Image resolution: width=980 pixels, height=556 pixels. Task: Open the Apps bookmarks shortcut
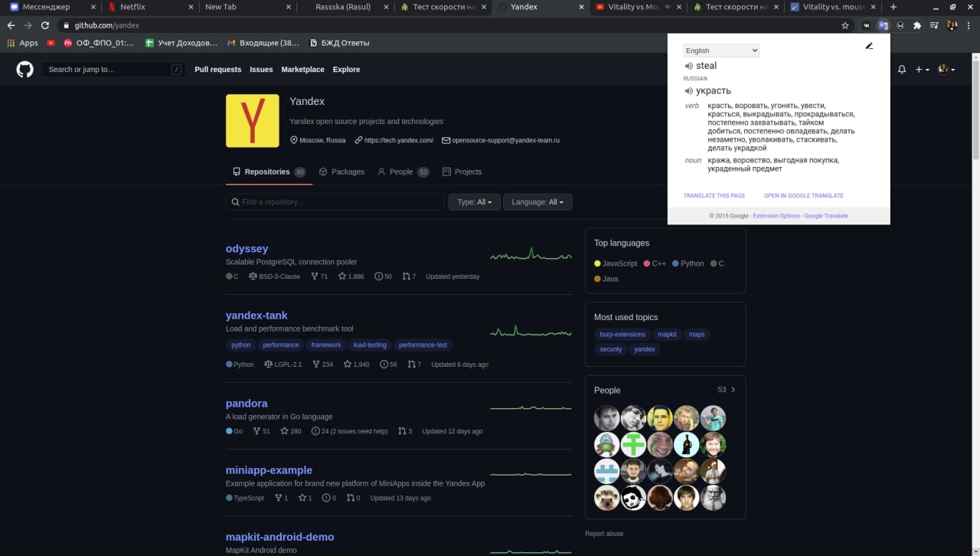(22, 43)
